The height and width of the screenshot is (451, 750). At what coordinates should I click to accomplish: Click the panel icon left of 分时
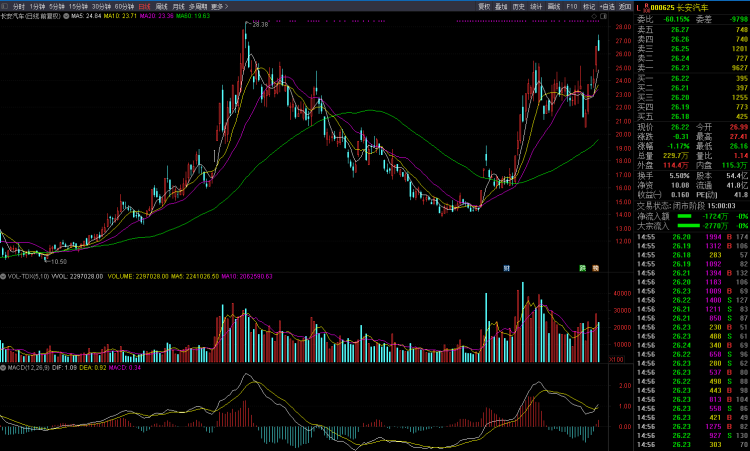tap(5, 6)
